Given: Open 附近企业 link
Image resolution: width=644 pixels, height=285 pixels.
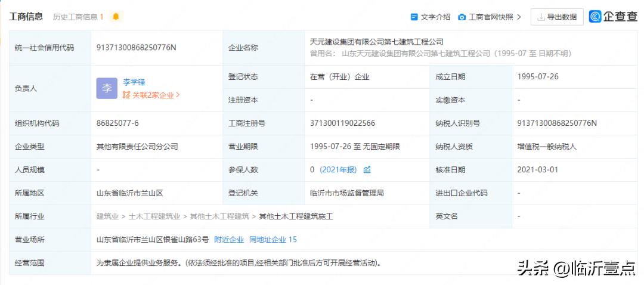Looking at the screenshot, I should pyautogui.click(x=229, y=240).
